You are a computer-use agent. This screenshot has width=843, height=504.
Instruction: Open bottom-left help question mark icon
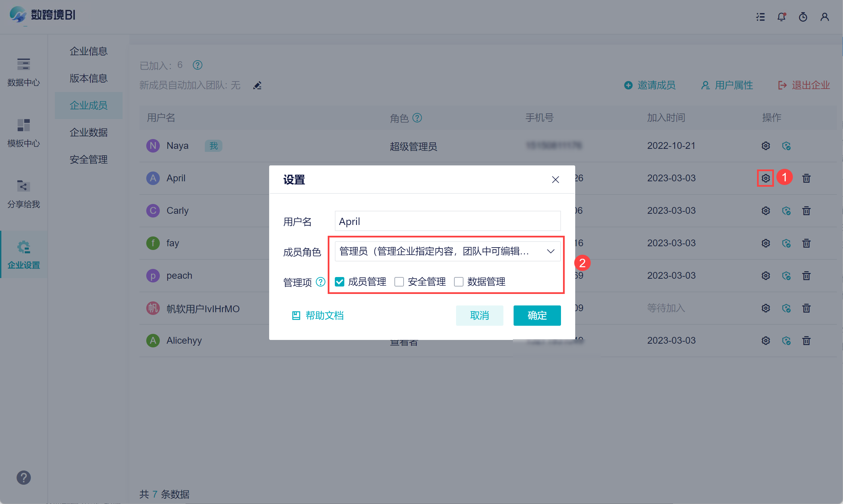point(23,478)
